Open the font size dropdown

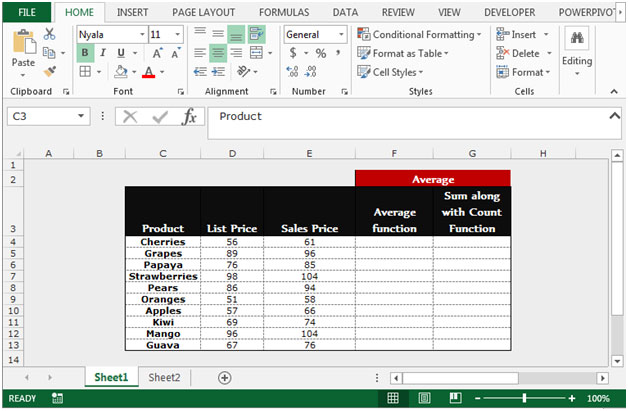pyautogui.click(x=177, y=34)
